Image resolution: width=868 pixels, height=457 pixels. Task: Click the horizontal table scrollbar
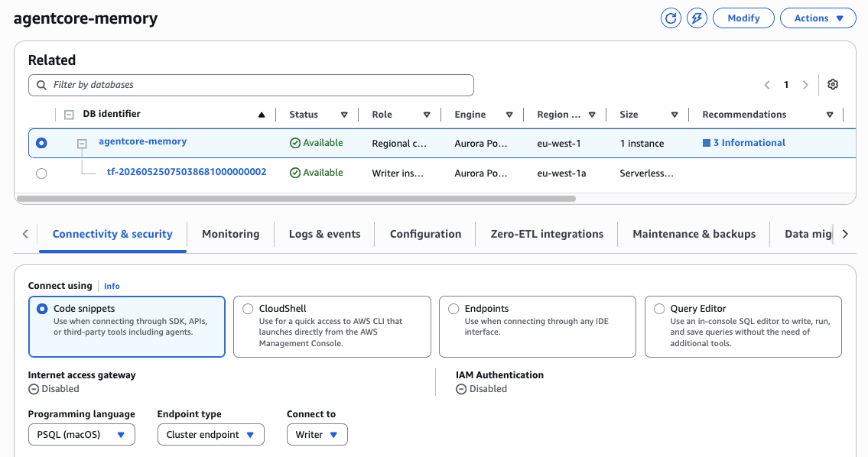pyautogui.click(x=296, y=199)
